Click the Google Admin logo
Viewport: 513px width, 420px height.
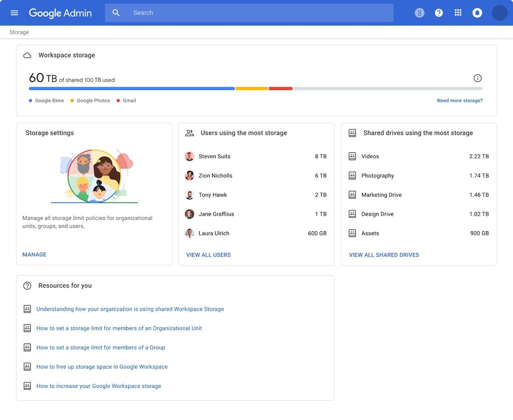tap(60, 13)
